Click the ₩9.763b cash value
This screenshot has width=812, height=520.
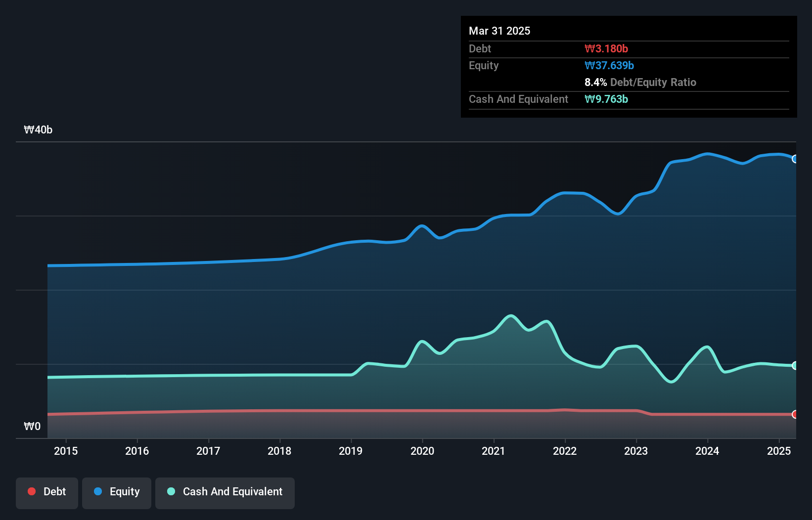606,99
